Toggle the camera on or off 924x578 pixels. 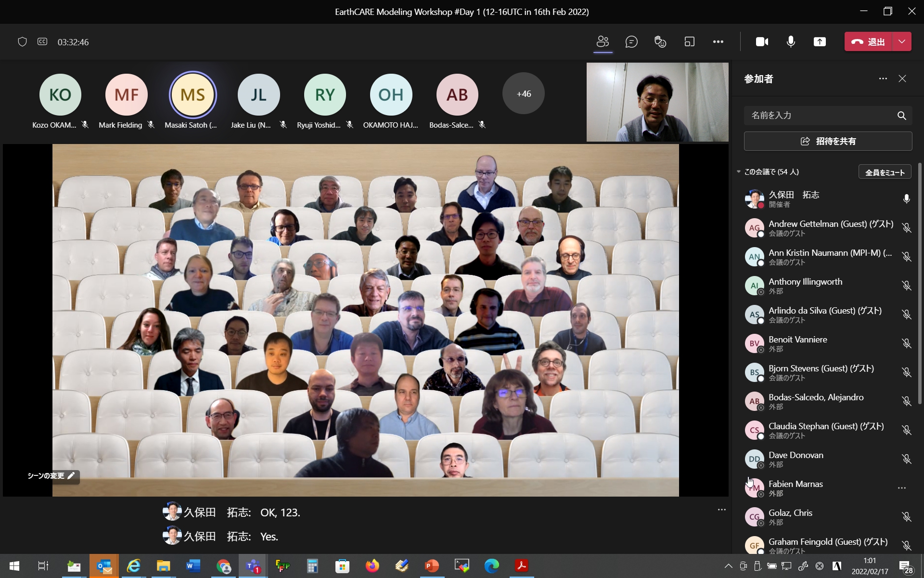click(762, 42)
